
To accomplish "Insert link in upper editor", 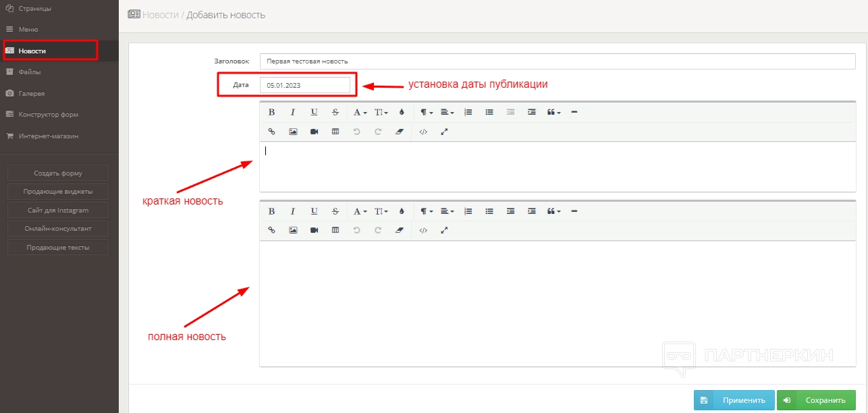I will [271, 132].
